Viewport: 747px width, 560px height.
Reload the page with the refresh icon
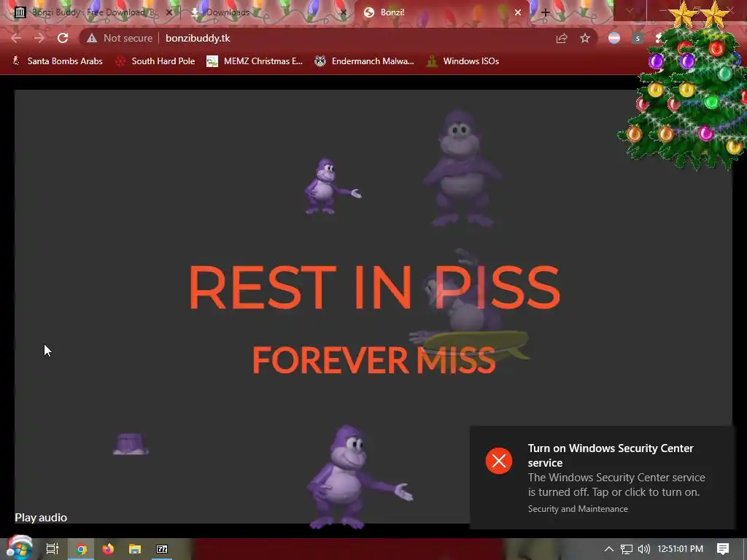[x=63, y=38]
